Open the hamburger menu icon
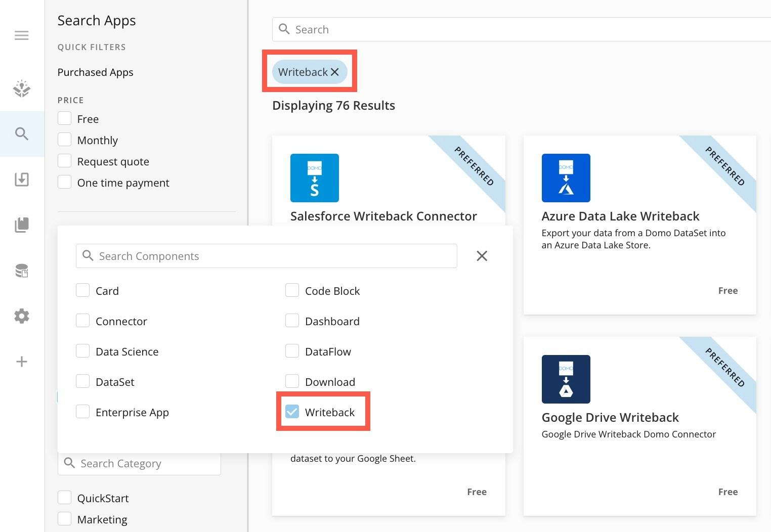Viewport: 771px width, 532px height. click(x=22, y=35)
